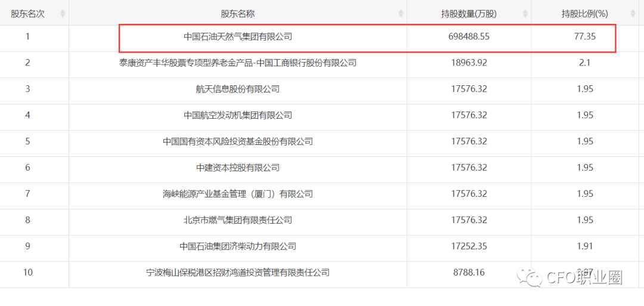Image resolution: width=644 pixels, height=306 pixels.
Task: Click 中国石油集团济柴动力有限公司
Action: click(237, 246)
